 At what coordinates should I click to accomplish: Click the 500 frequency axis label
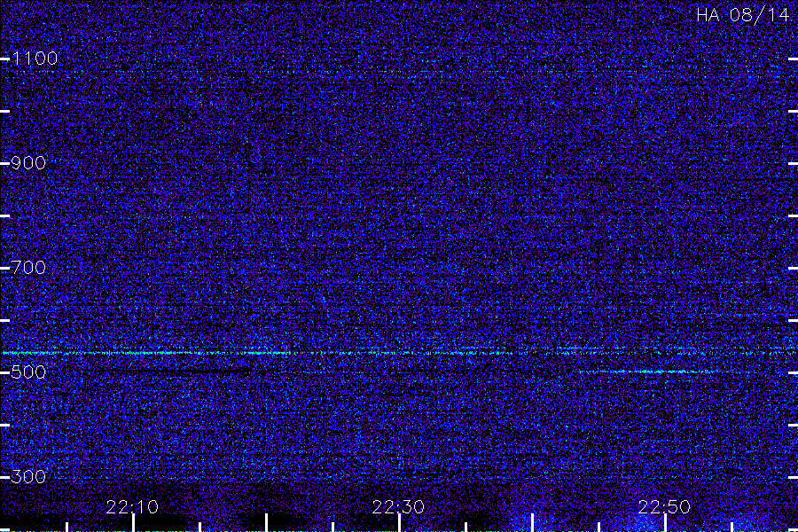click(28, 372)
